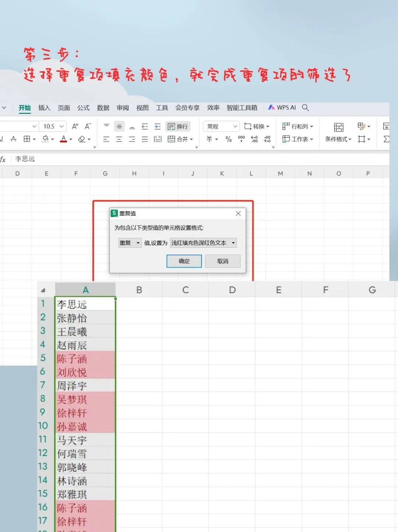Apply thousands separator format
The image size is (398, 532).
241,139
